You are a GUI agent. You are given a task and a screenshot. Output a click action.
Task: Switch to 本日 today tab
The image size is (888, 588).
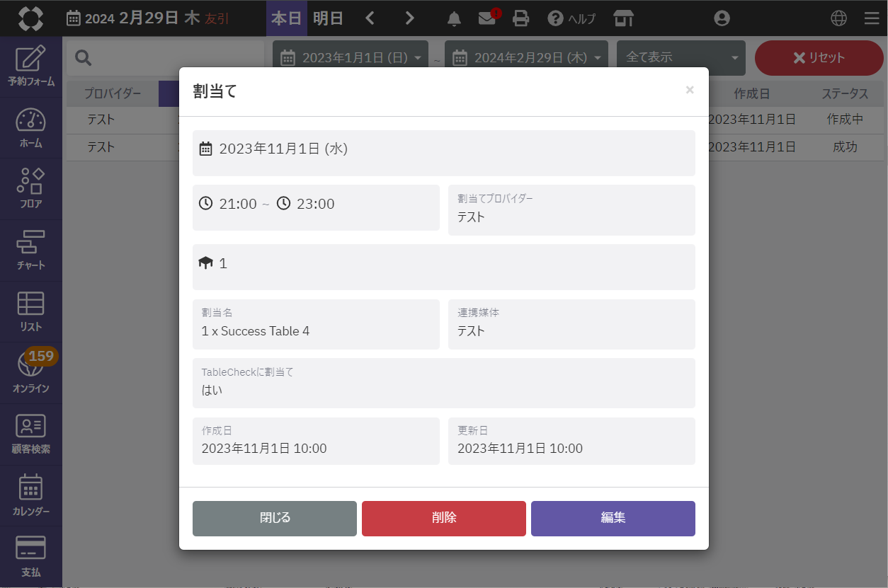pos(287,18)
